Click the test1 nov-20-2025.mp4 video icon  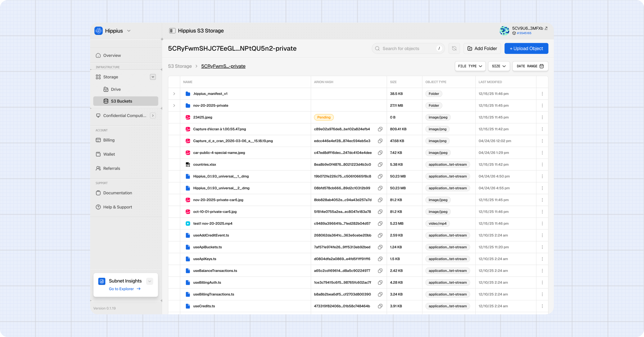click(x=188, y=223)
